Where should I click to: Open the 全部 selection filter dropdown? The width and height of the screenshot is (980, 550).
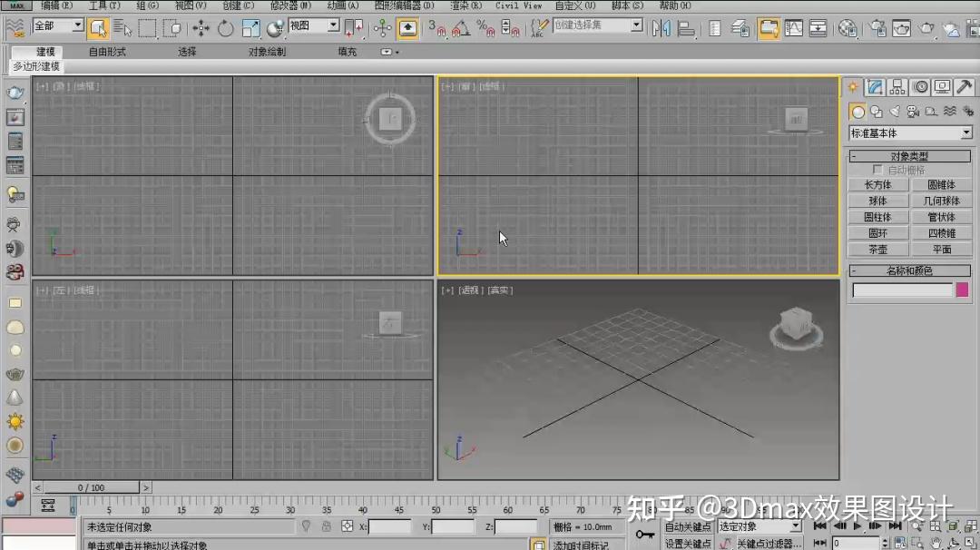click(x=56, y=25)
